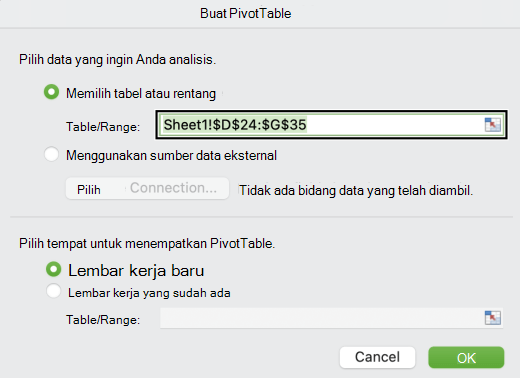Choose the 'Lembar kerja baru' radio option
This screenshot has width=520, height=378.
53,269
